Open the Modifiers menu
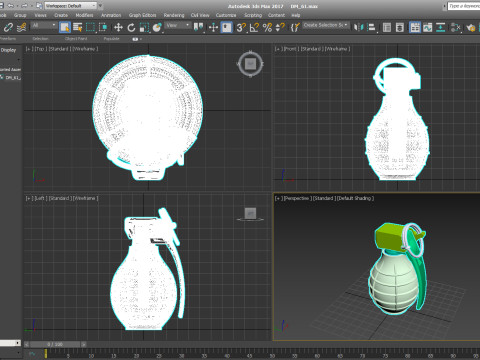 pos(84,15)
